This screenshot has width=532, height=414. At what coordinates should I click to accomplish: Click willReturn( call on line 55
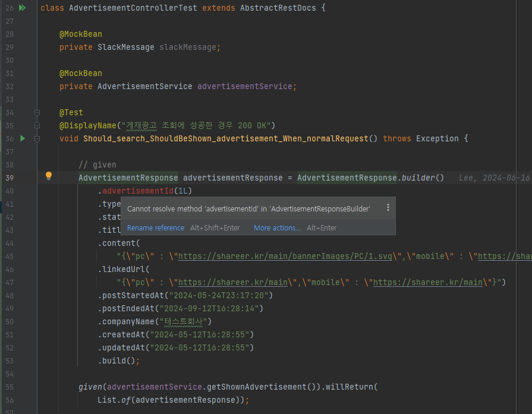click(351, 387)
